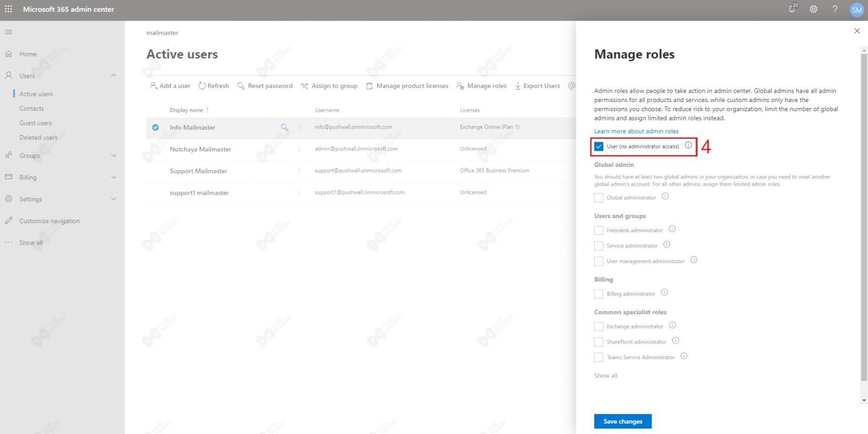Viewport: 868px width, 434px height.
Task: Check the Global administrator box
Action: tap(599, 198)
